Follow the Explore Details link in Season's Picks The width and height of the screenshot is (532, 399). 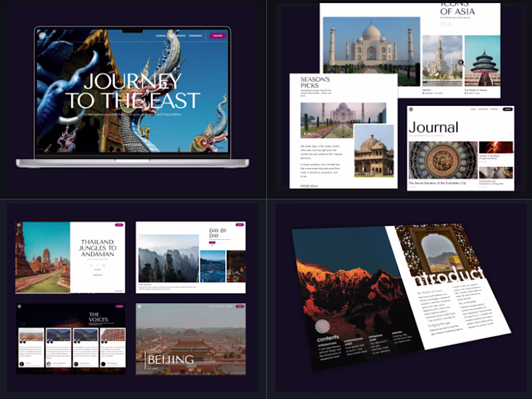point(309,186)
